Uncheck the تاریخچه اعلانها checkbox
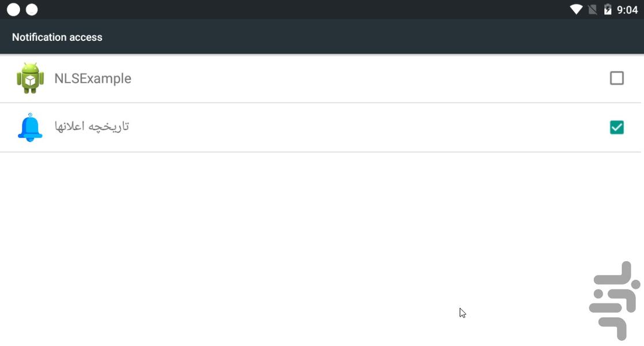The width and height of the screenshot is (644, 346). (616, 127)
